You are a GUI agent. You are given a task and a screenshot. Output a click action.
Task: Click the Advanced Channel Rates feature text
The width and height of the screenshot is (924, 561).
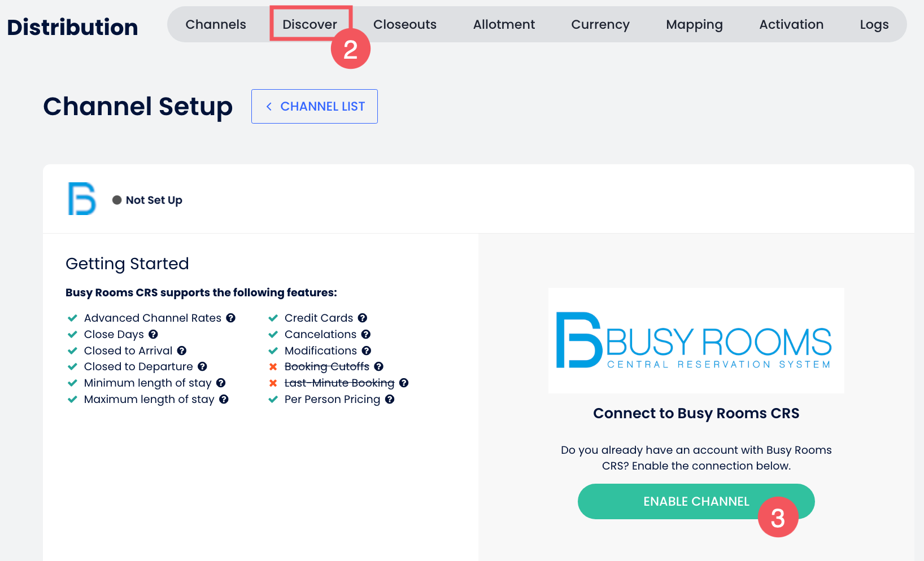pyautogui.click(x=152, y=318)
